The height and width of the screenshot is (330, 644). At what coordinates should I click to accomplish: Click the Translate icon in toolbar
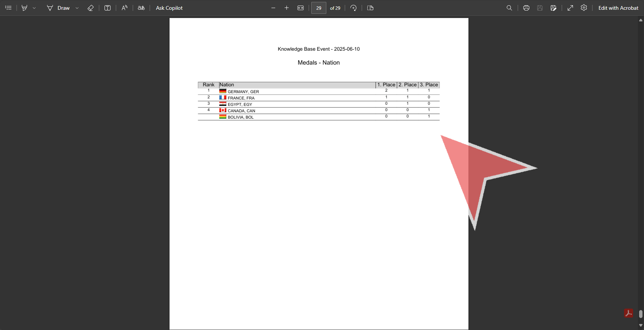141,8
